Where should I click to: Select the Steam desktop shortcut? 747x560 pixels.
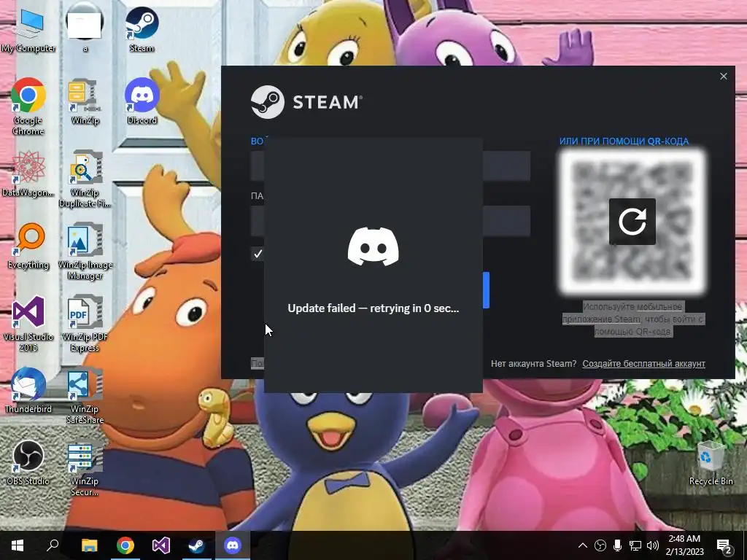tap(142, 28)
